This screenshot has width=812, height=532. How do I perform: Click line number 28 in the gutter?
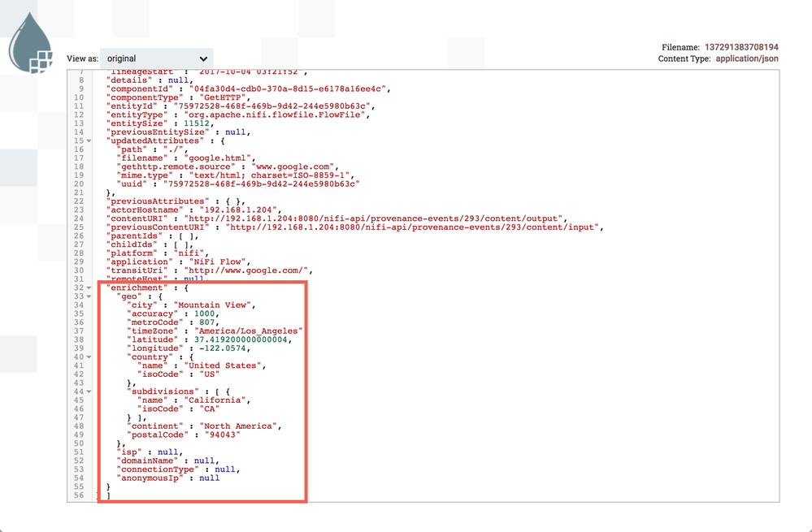pos(80,253)
